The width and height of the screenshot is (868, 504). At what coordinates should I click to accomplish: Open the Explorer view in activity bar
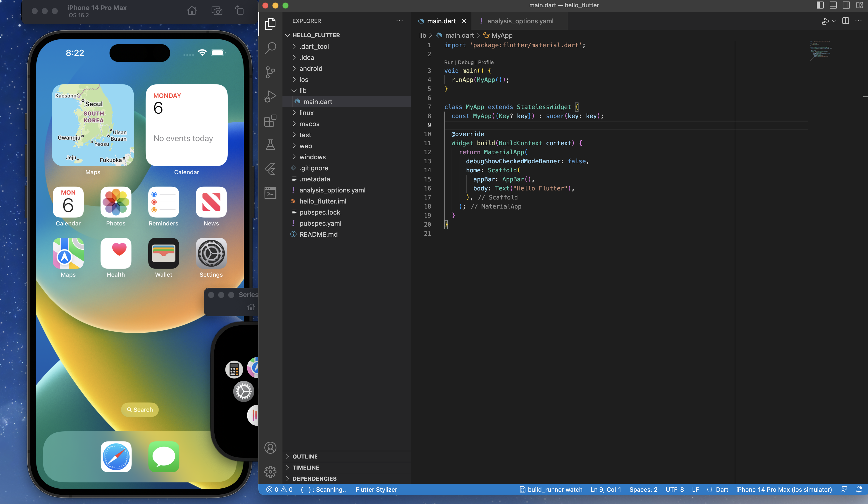270,24
